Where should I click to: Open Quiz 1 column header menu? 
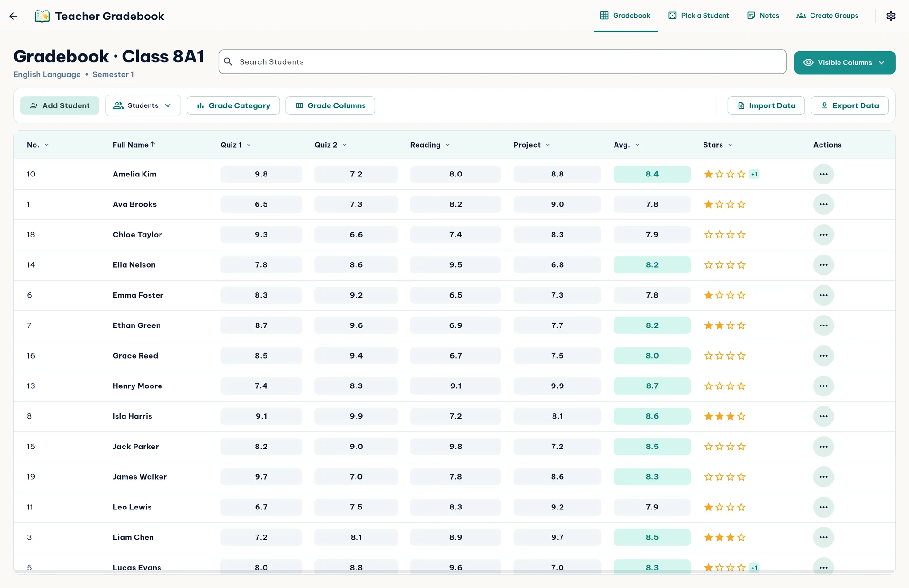click(249, 145)
